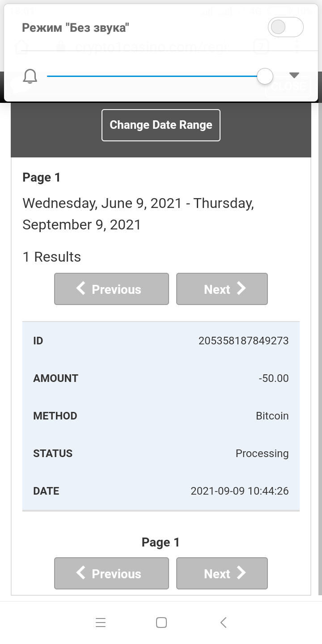Expand volume panel with dropdown arrow
Image resolution: width=322 pixels, height=644 pixels.
click(x=294, y=75)
